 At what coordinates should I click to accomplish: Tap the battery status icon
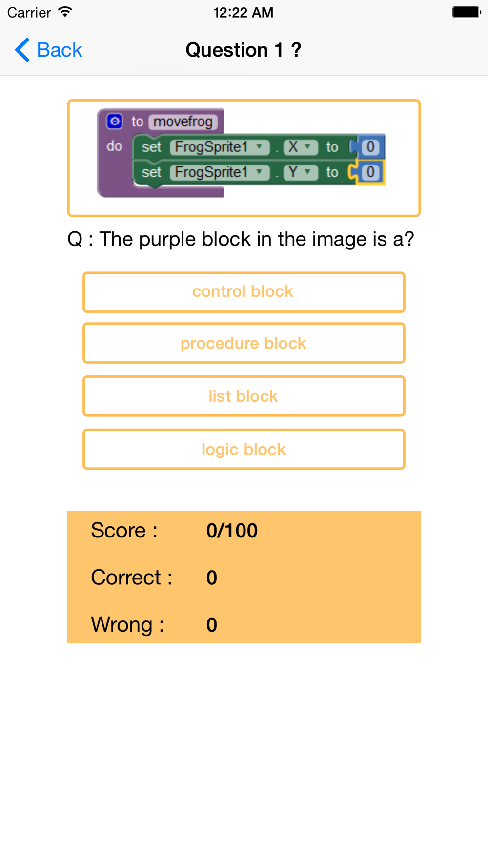click(466, 12)
